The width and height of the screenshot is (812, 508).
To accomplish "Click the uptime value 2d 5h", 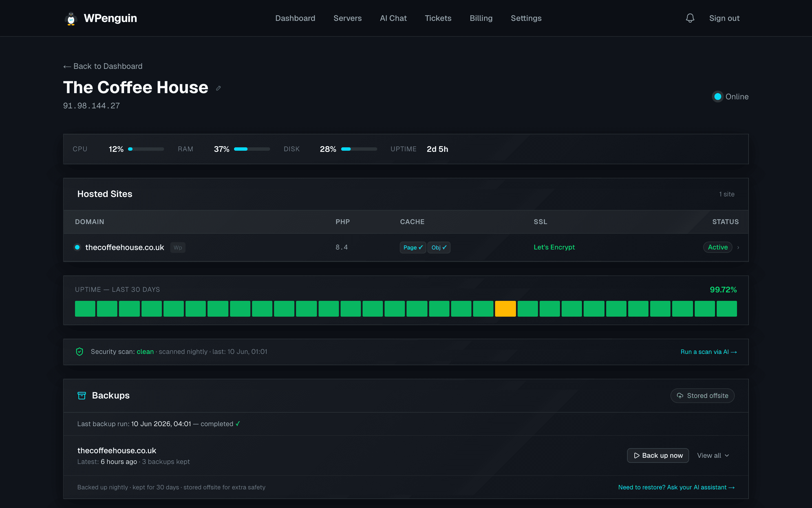I will (437, 149).
